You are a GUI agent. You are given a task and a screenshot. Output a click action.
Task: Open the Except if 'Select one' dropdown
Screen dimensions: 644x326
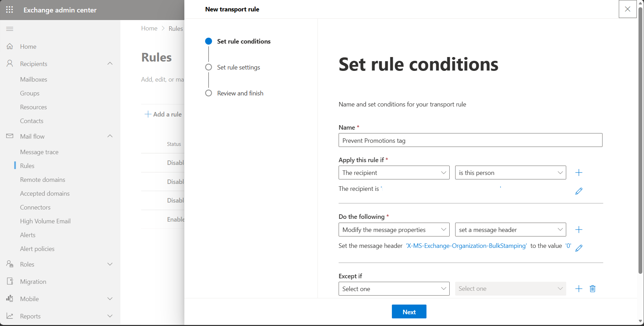coord(394,289)
